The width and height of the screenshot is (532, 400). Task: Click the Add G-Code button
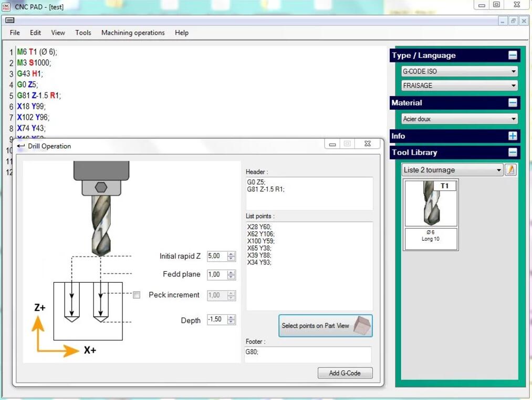coord(345,373)
